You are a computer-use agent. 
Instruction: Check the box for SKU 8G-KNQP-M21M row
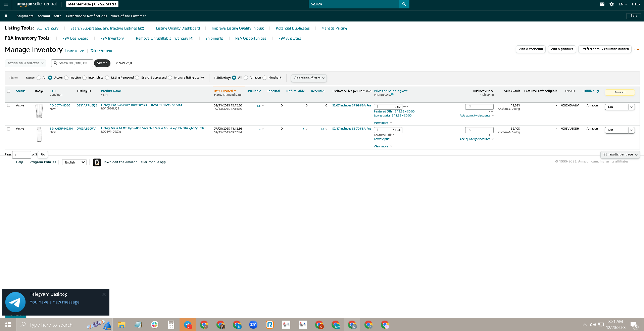9,129
